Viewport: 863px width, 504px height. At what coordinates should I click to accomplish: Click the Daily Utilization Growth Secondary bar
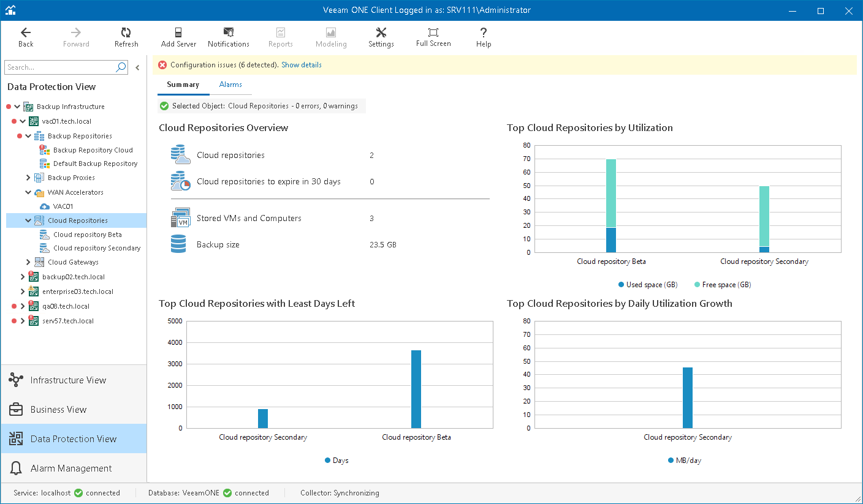tap(688, 398)
